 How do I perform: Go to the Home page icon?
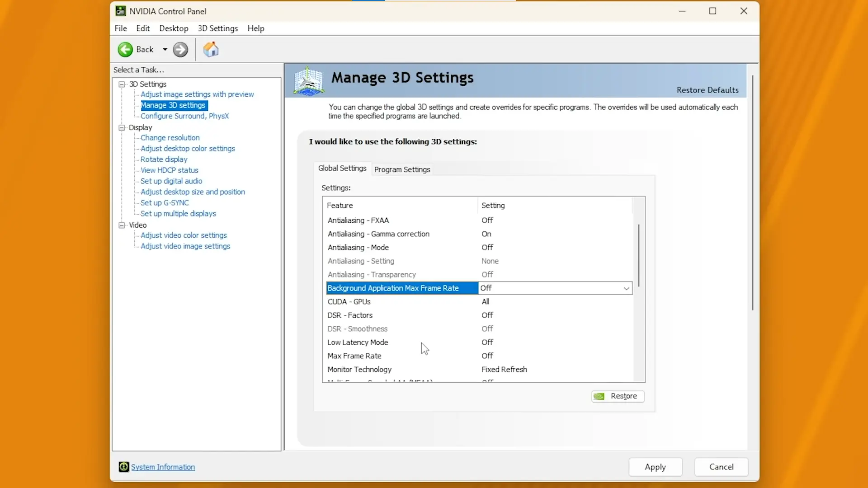pyautogui.click(x=211, y=49)
